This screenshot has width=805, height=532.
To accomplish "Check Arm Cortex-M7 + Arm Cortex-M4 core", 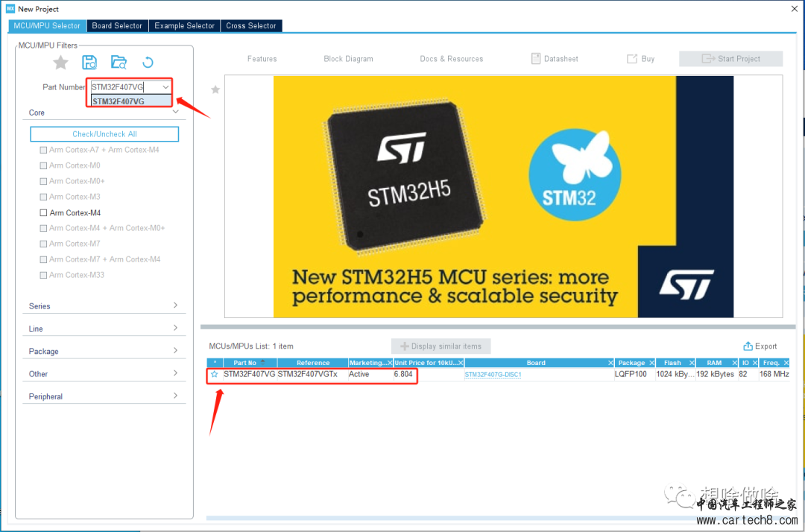I will point(44,259).
